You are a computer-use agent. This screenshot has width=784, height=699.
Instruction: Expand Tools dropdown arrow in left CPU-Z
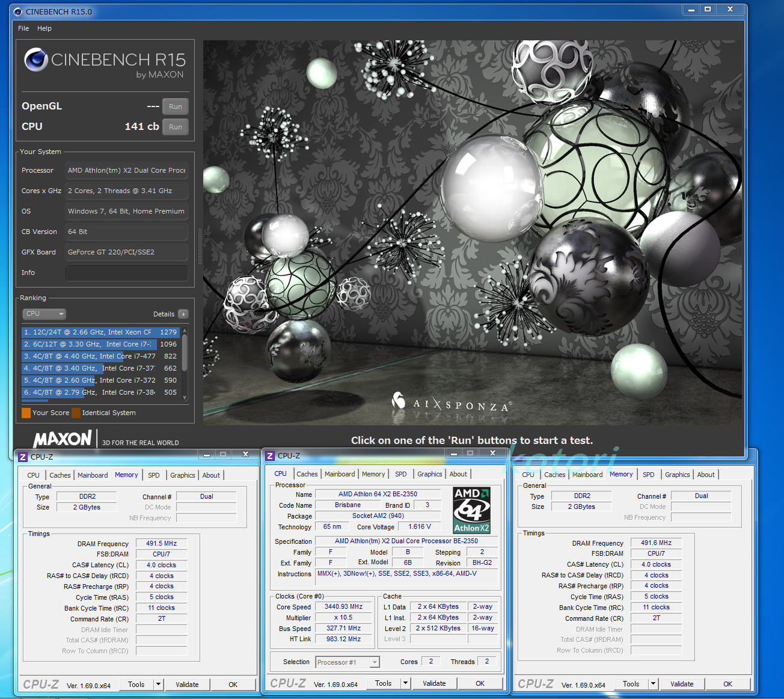(x=159, y=685)
